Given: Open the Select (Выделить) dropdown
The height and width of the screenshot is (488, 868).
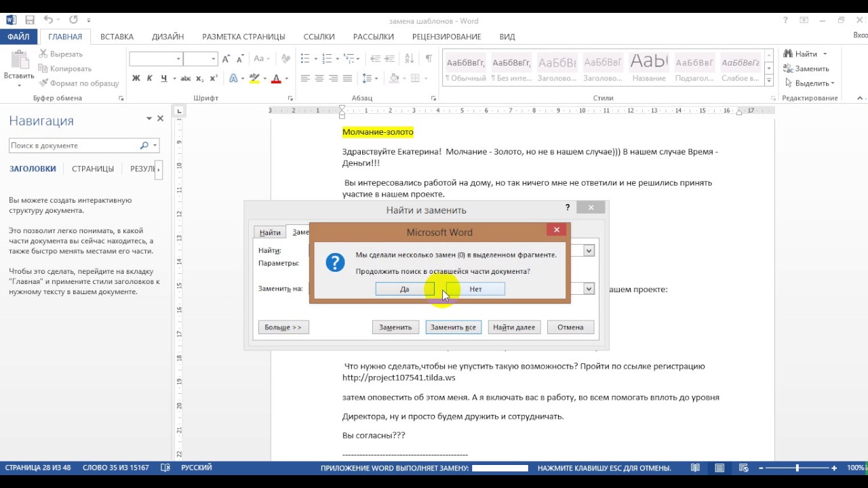Looking at the screenshot, I should [810, 83].
